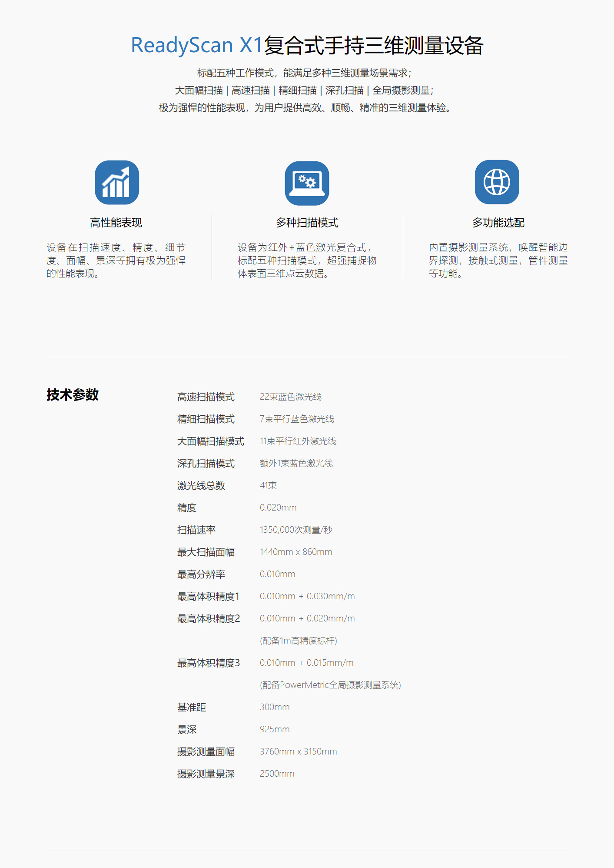Select the 多功能选配 heading
The image size is (614, 868).
pos(498,223)
